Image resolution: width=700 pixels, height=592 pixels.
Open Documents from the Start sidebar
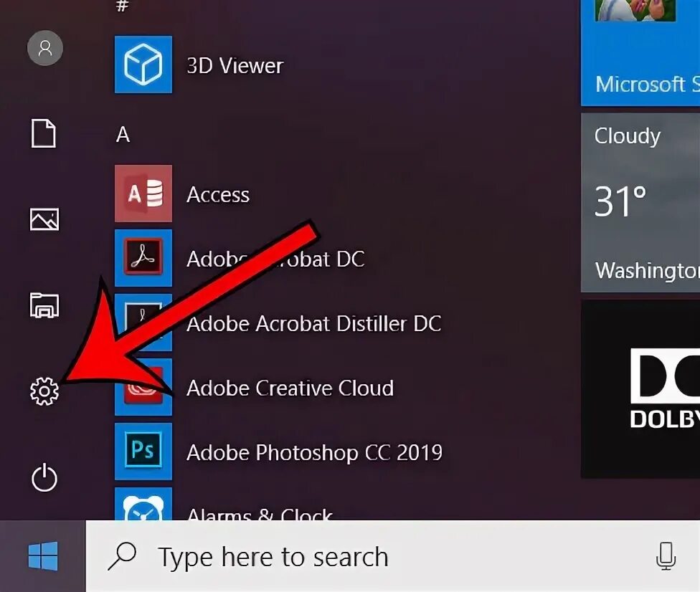click(44, 133)
